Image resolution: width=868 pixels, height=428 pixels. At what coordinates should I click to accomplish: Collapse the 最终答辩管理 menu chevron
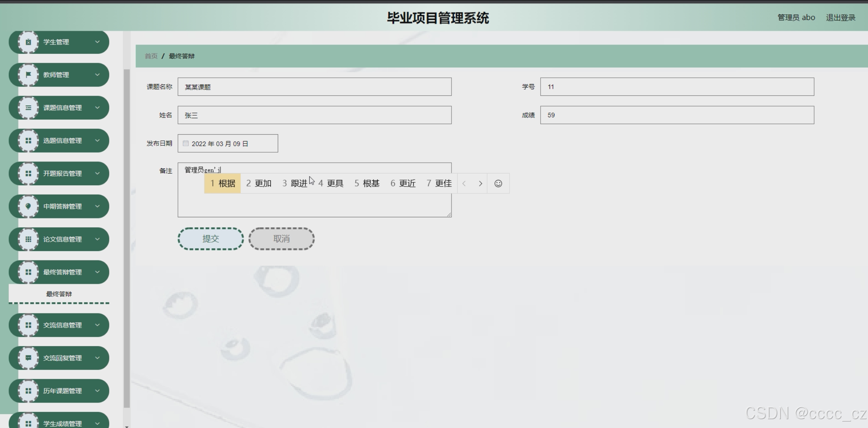click(97, 272)
